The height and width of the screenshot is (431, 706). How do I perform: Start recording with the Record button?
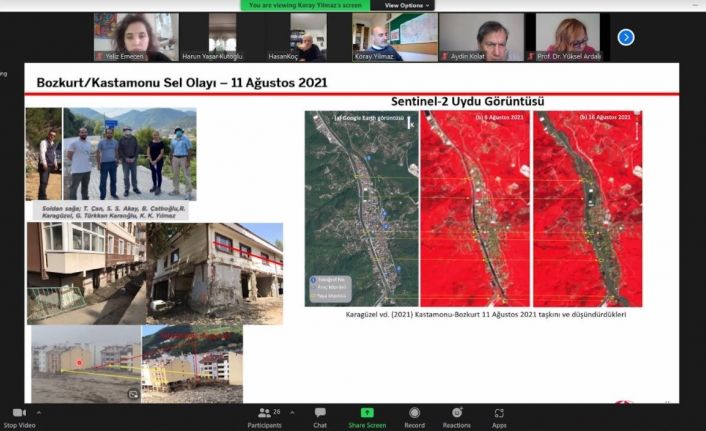(x=414, y=413)
